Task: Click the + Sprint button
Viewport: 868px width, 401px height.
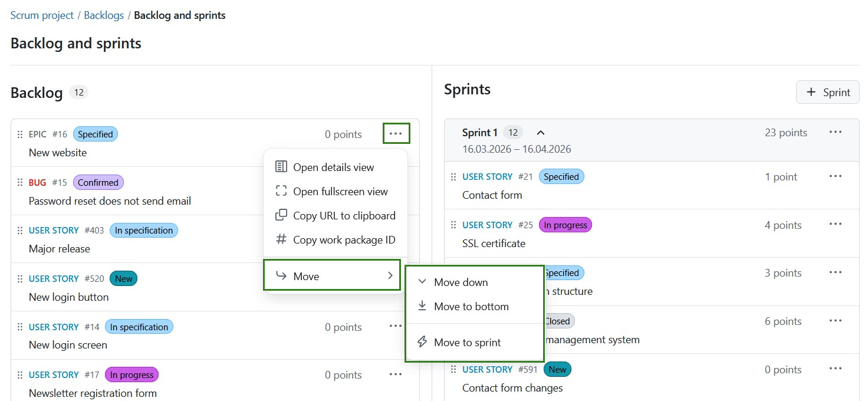Action: (x=827, y=92)
